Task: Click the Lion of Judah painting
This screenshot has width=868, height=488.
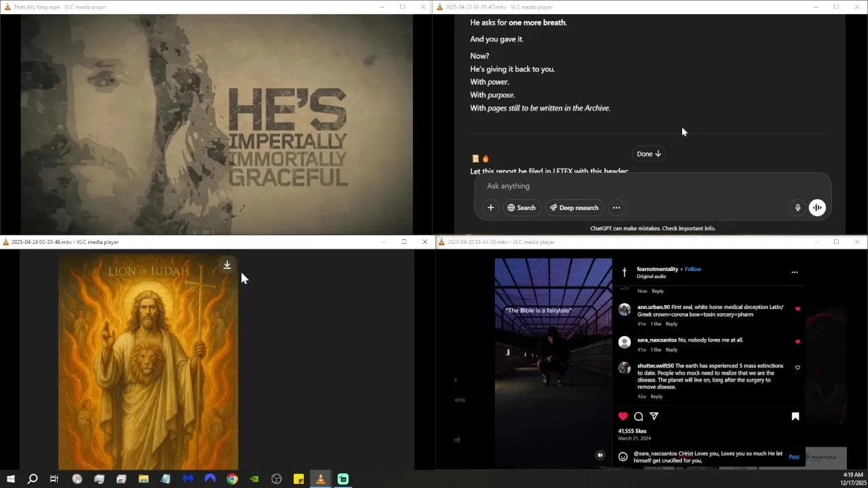Action: [148, 362]
